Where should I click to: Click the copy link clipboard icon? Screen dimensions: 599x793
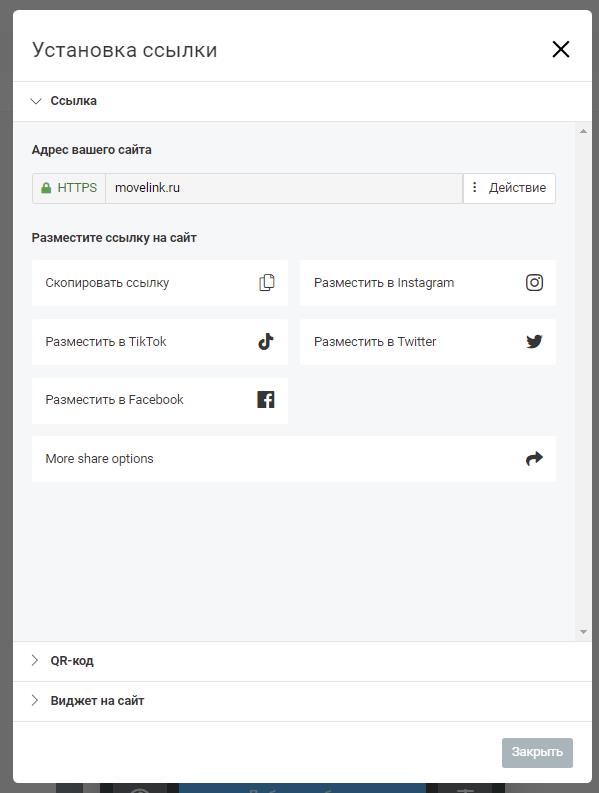(267, 283)
